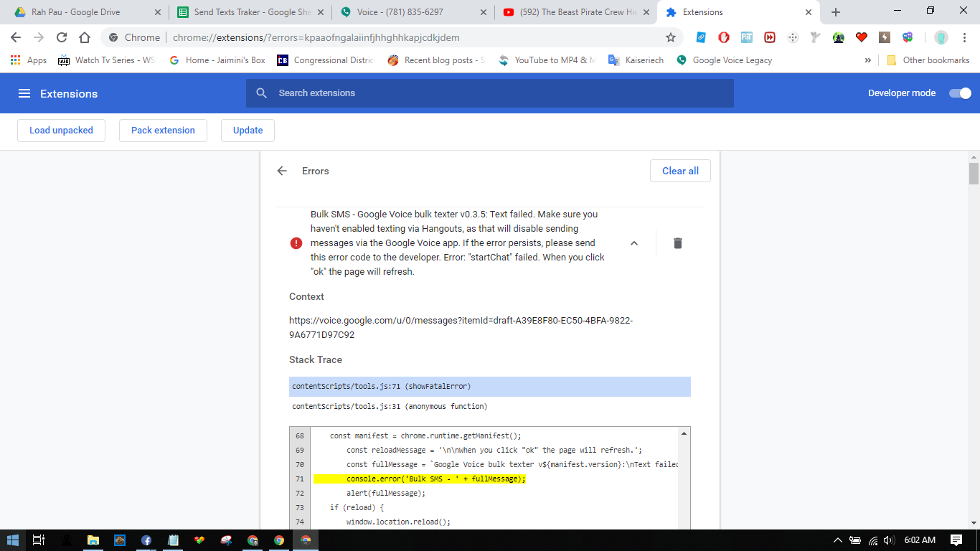Viewport: 980px width, 551px height.
Task: Bookmark this page with the star
Action: (x=671, y=37)
